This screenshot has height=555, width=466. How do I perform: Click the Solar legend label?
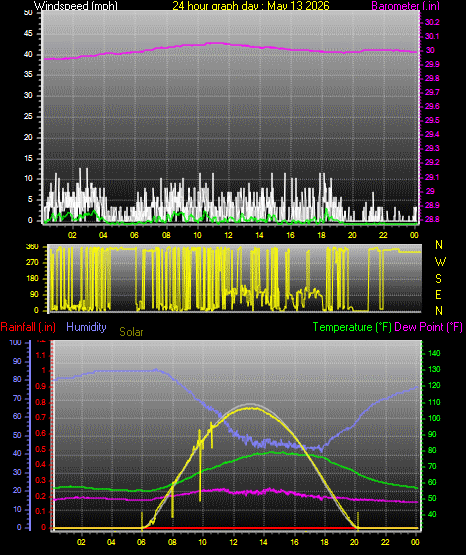click(x=131, y=332)
